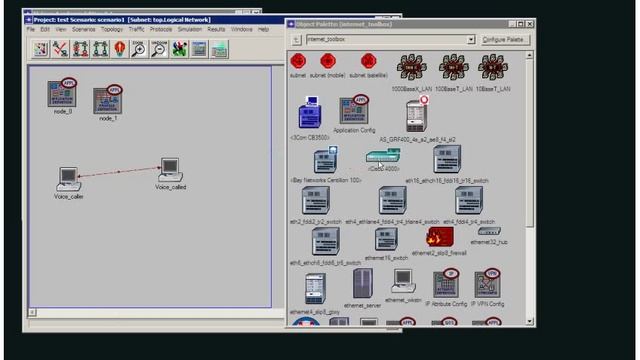
Task: Open the Windows menu
Action: pos(242,29)
